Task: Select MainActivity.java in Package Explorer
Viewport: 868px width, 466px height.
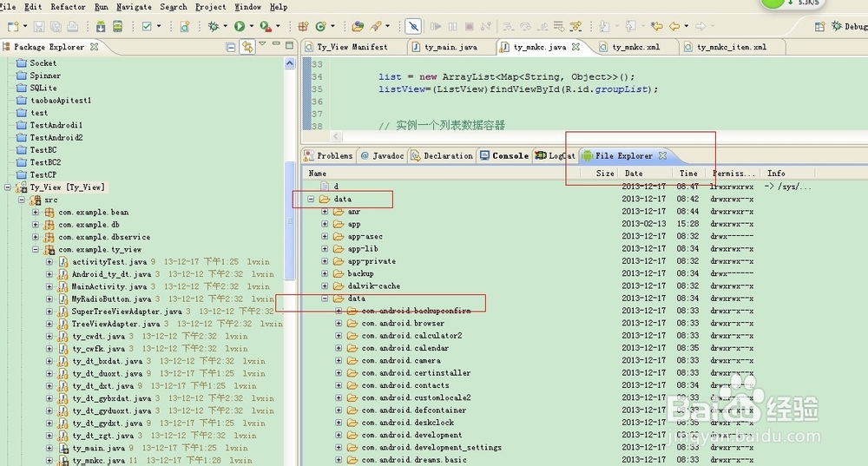Action: (x=96, y=286)
